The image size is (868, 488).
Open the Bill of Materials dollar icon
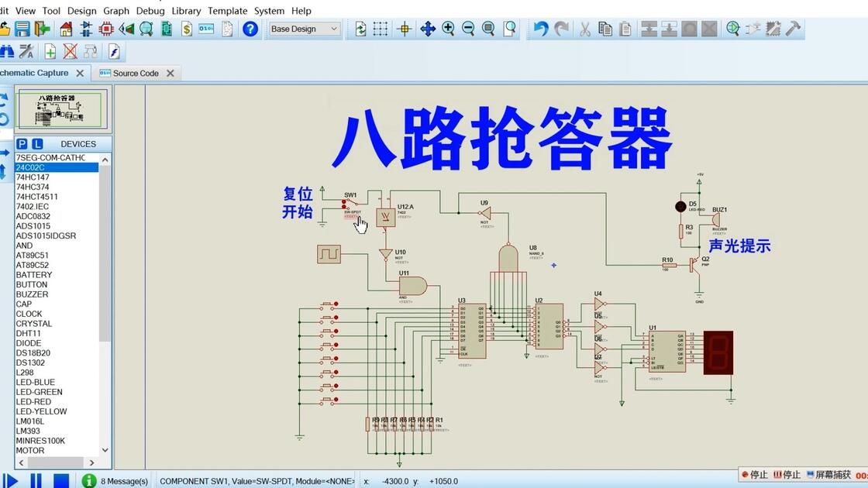point(187,29)
